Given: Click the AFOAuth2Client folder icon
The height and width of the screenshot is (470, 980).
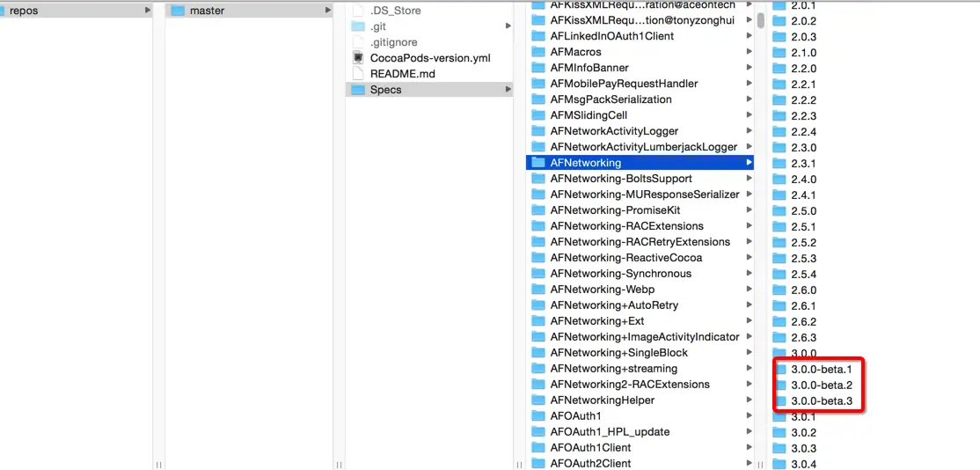Looking at the screenshot, I should coord(538,463).
